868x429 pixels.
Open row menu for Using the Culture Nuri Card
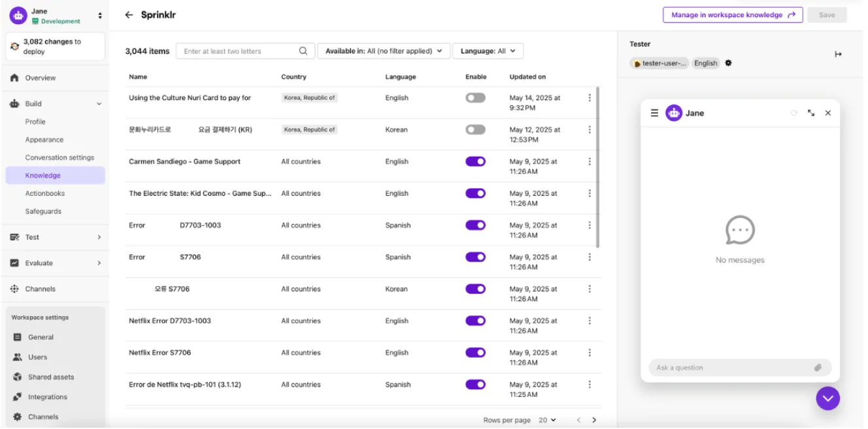[x=590, y=98]
